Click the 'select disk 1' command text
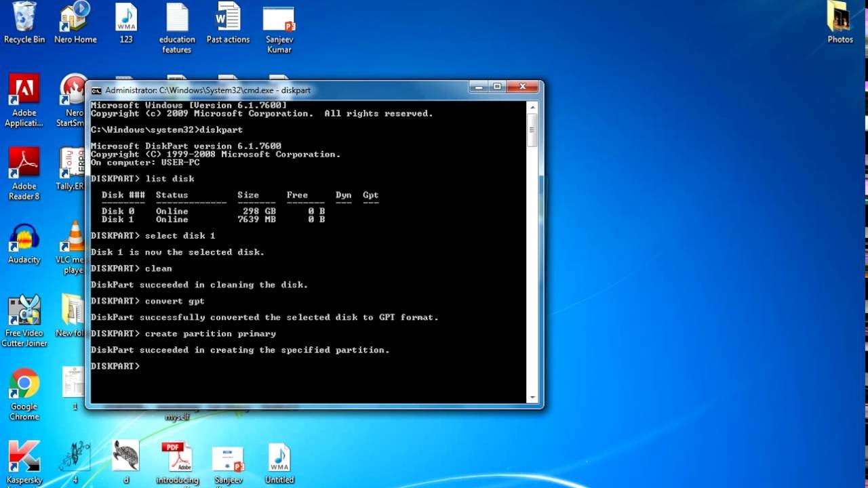This screenshot has height=488, width=868. 180,236
